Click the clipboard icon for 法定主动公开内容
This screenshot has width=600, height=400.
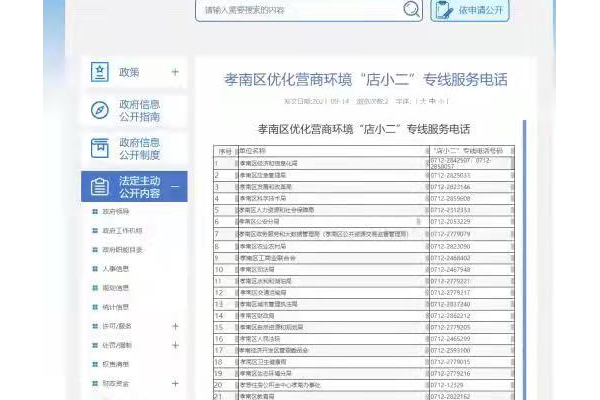(100, 186)
